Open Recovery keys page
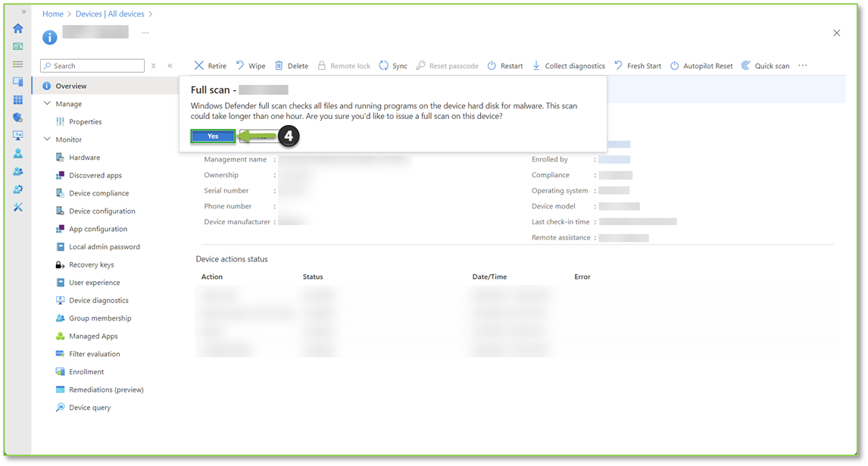Image resolution: width=868 pixels, height=466 pixels. pos(91,265)
